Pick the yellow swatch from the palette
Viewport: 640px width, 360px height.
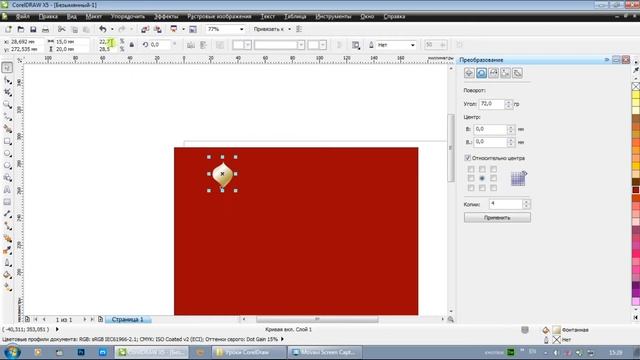coord(636,94)
